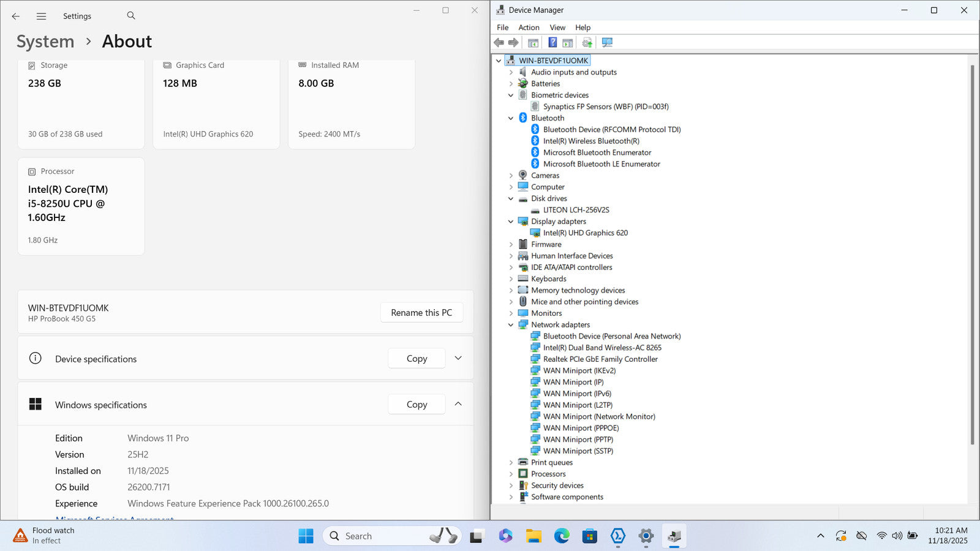
Task: Click Show/Hide Console Tree toolbar icon
Action: pos(533,42)
